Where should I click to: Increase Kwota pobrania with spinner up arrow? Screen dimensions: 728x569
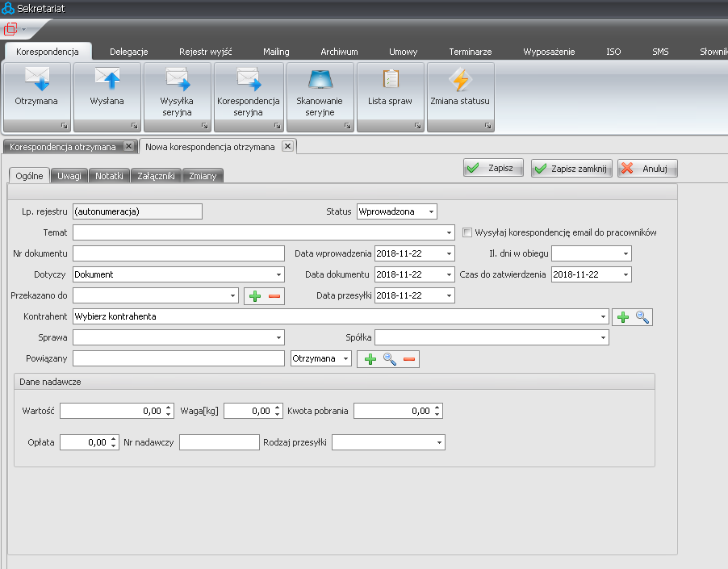click(437, 408)
